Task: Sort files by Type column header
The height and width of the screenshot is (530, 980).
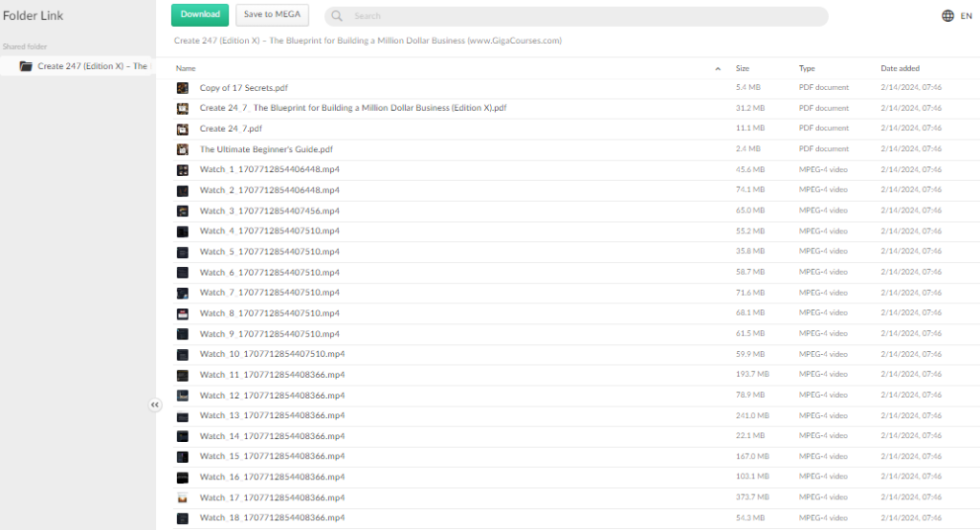Action: pyautogui.click(x=807, y=69)
